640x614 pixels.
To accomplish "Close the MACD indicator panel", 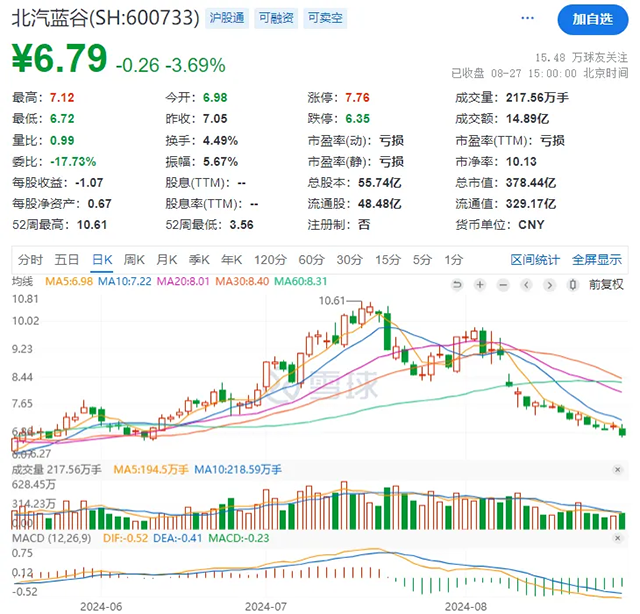I will 618,538.
